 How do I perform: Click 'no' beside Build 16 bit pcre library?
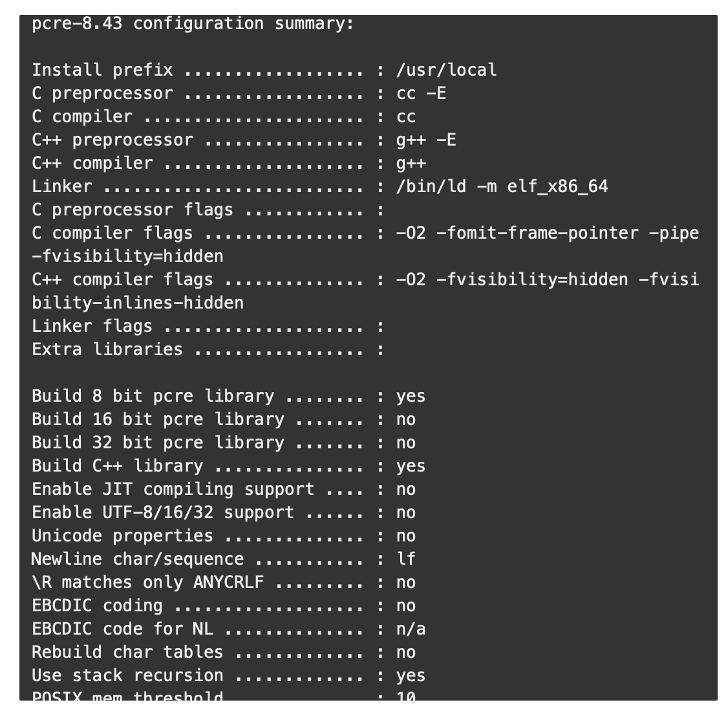[405, 419]
